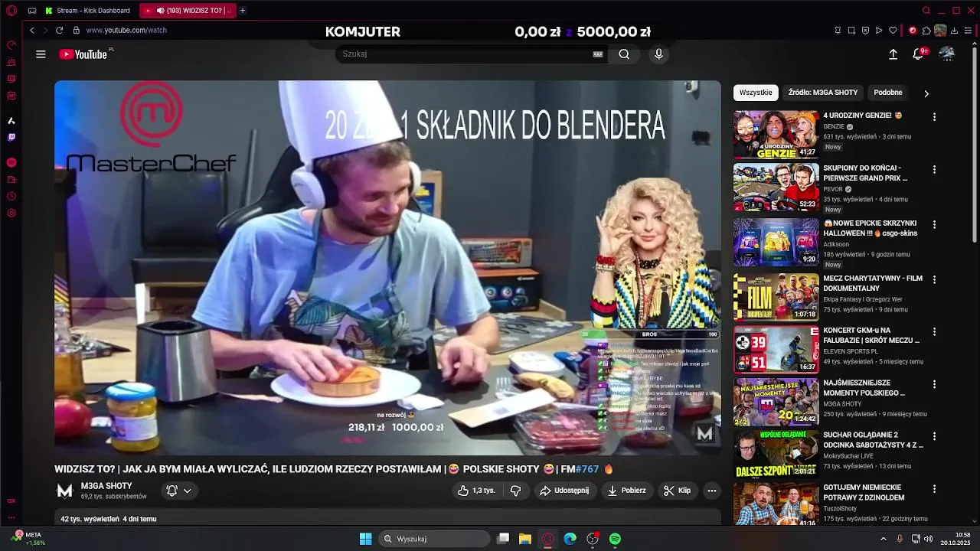
Task: Open new browser tab with plus
Action: [x=243, y=11]
